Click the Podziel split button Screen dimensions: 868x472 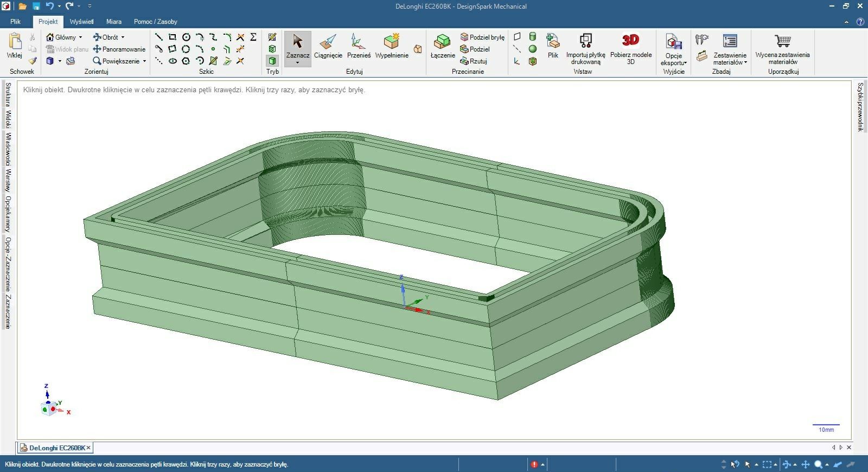pos(475,49)
